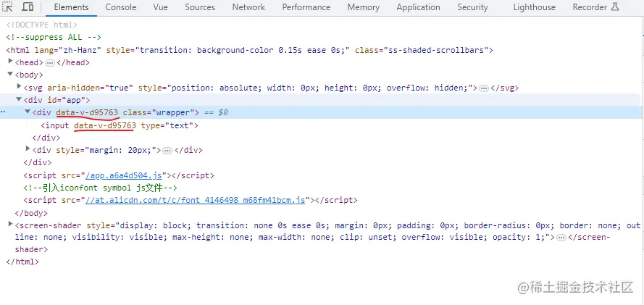Select the DOCTYPE html line
This screenshot has width=644, height=305.
42,25
